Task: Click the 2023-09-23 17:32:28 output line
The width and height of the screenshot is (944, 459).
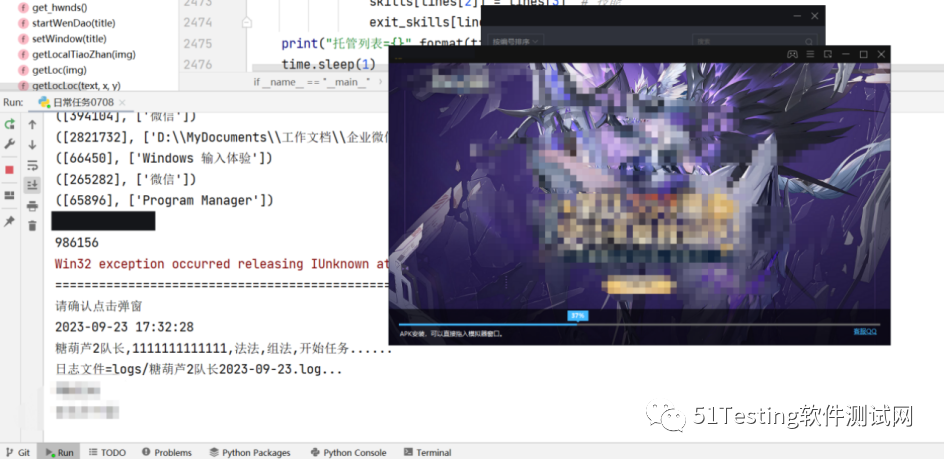Action: (125, 327)
